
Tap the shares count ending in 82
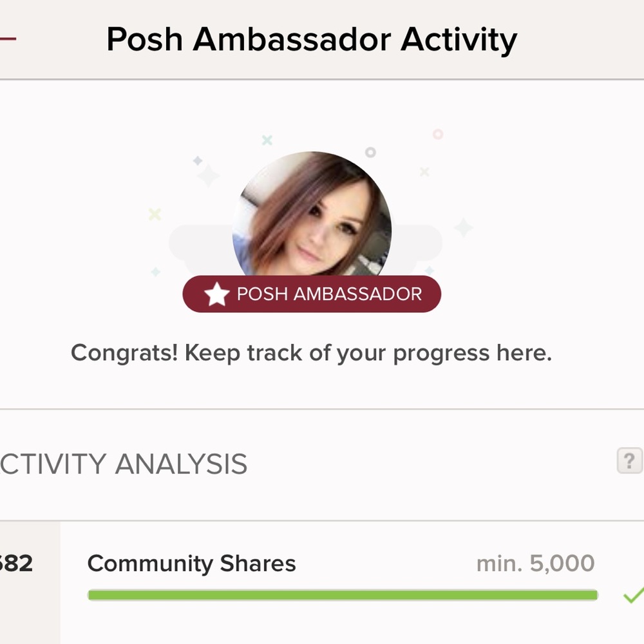[x=18, y=563]
